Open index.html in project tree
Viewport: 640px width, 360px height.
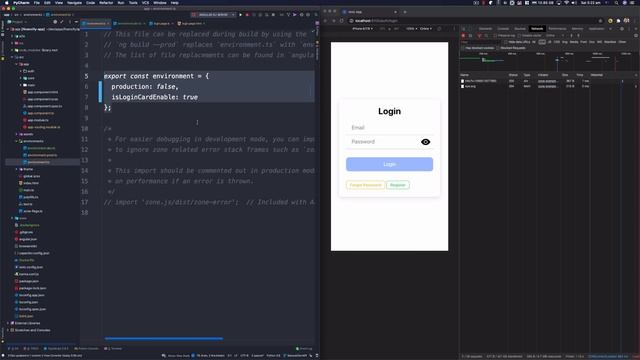tap(31, 183)
